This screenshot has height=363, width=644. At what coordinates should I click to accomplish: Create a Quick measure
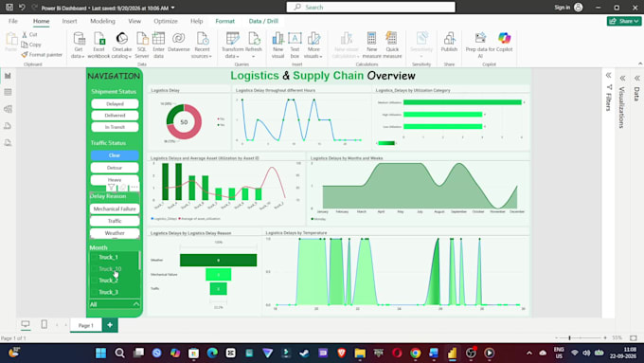tap(392, 45)
